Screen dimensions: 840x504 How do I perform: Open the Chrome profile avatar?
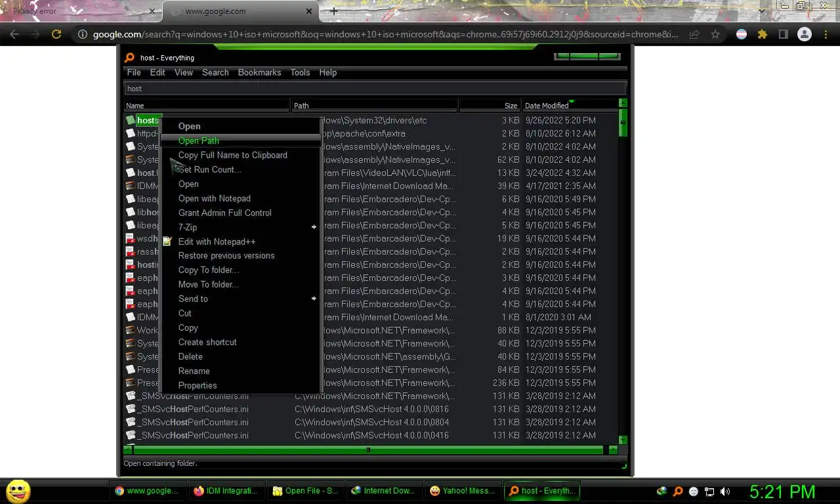(x=804, y=34)
